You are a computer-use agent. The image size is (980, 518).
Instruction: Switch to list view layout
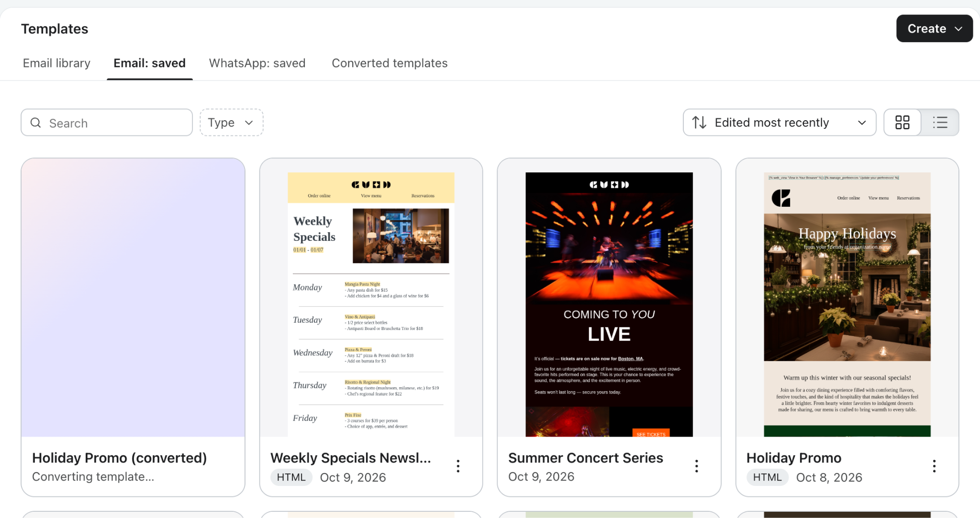[x=940, y=123]
